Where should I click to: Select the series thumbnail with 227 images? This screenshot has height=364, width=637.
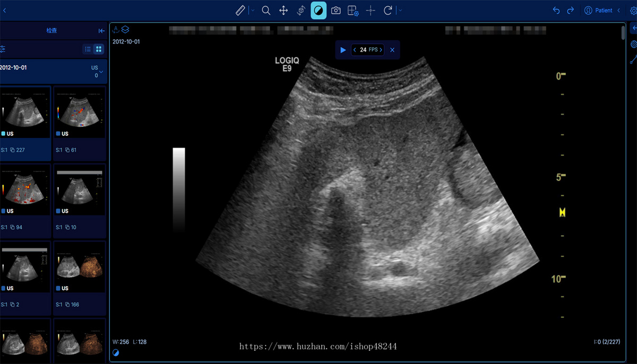(25, 123)
